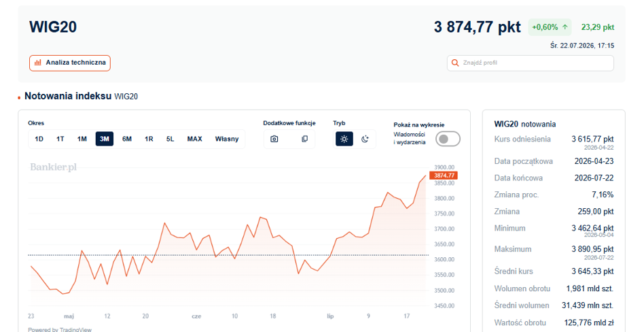Click Zmiana value 259,00 pkt
The height and width of the screenshot is (332, 644).
596,212
